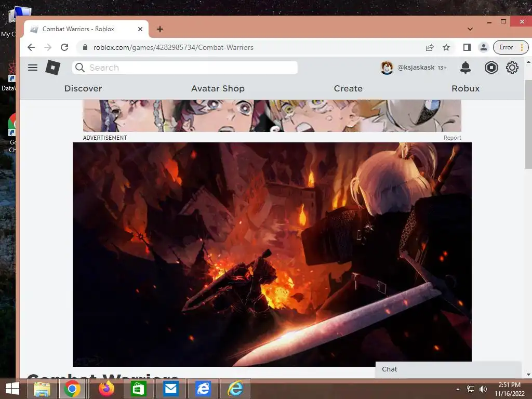The image size is (532, 399).
Task: Report the advertisement
Action: click(x=453, y=138)
